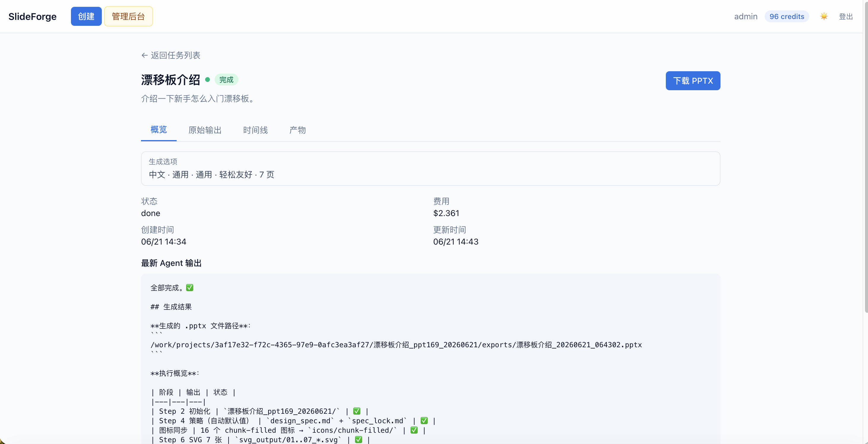Viewport: 868px width, 444px height.
Task: Click the cost value $2.361
Action: click(x=446, y=213)
